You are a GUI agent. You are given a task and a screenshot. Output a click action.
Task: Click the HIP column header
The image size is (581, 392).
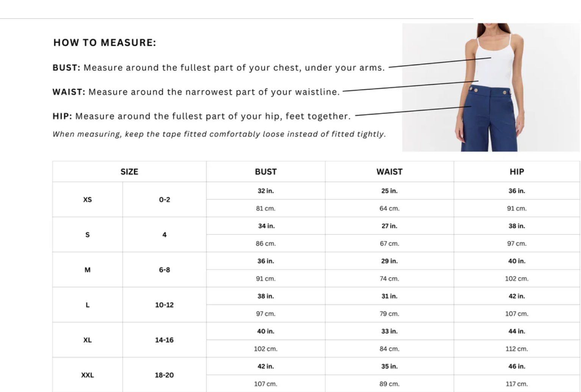click(x=517, y=172)
